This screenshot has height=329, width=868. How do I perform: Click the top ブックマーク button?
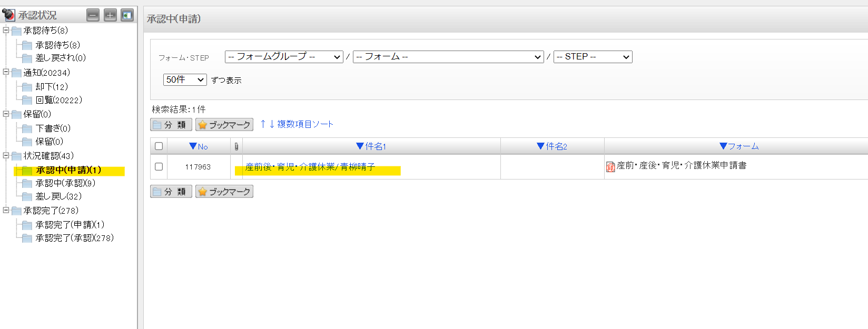(224, 125)
